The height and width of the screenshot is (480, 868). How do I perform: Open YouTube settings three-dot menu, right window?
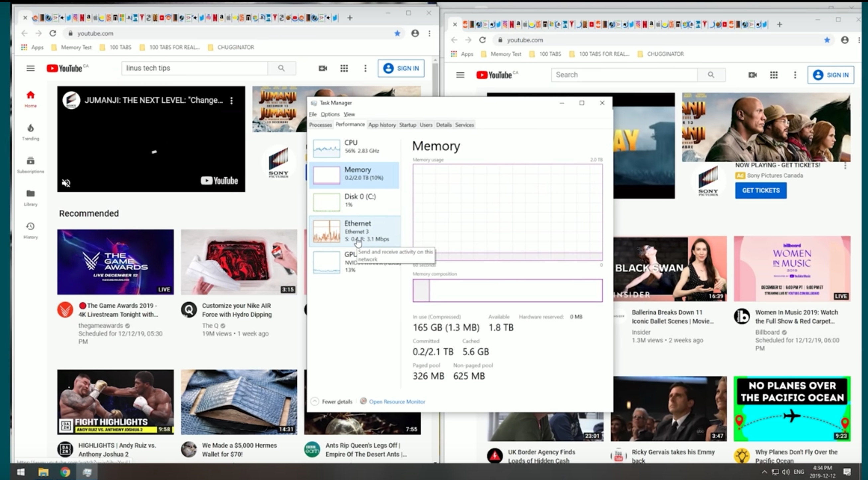tap(795, 75)
